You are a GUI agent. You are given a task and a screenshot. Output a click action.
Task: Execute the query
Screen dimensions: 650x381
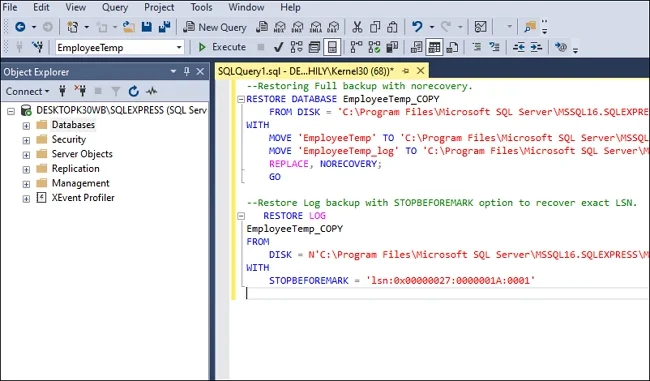[x=222, y=47]
